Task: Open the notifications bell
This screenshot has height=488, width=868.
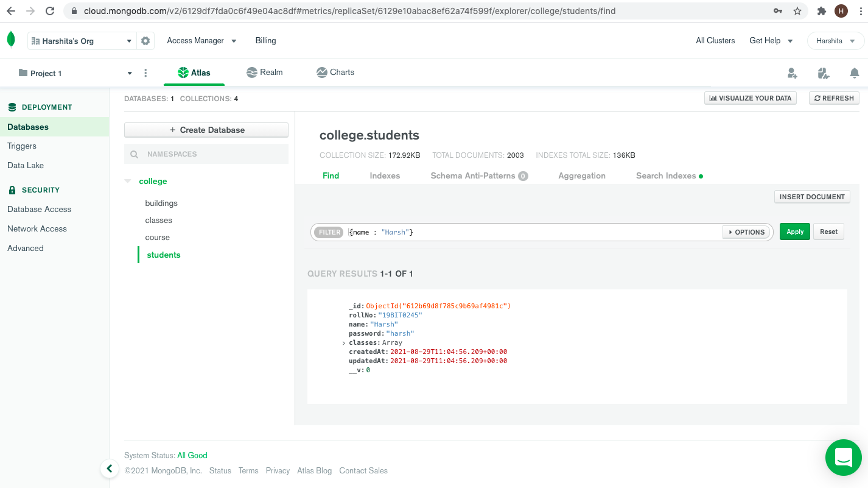Action: [x=855, y=73]
